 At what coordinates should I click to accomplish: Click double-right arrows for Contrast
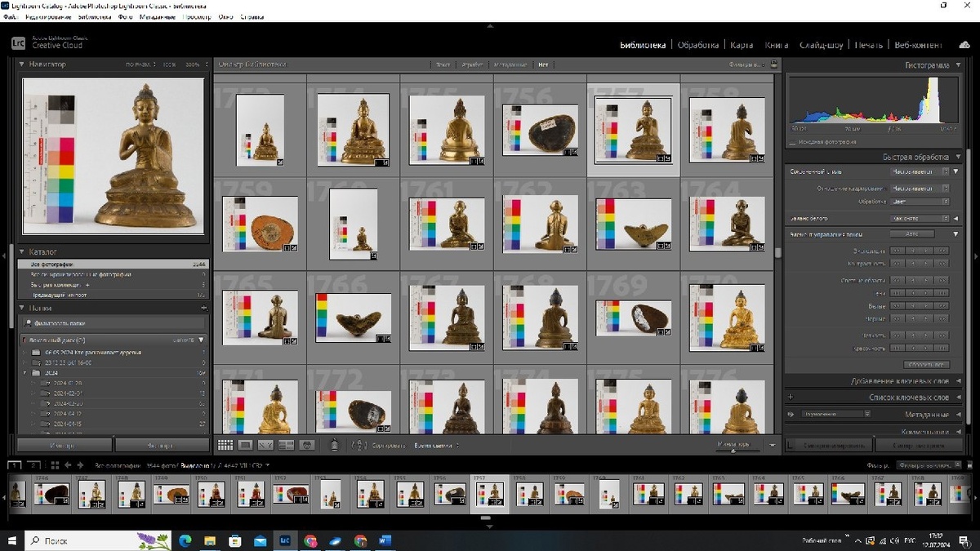click(x=943, y=264)
